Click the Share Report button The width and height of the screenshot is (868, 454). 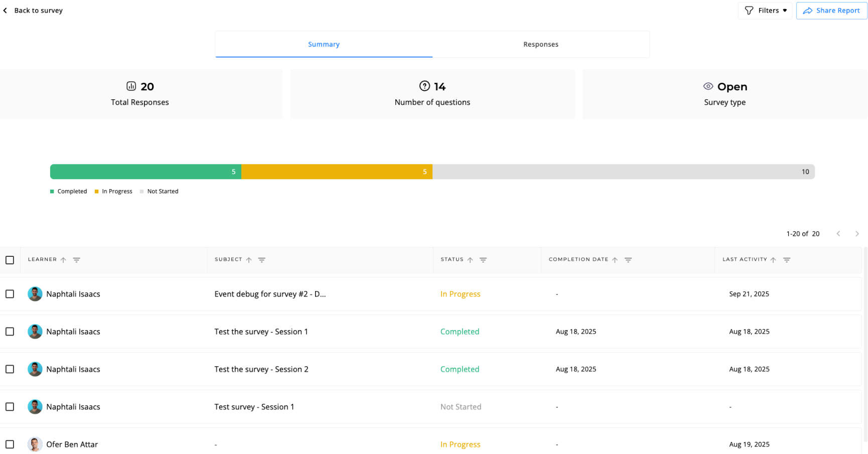click(831, 11)
